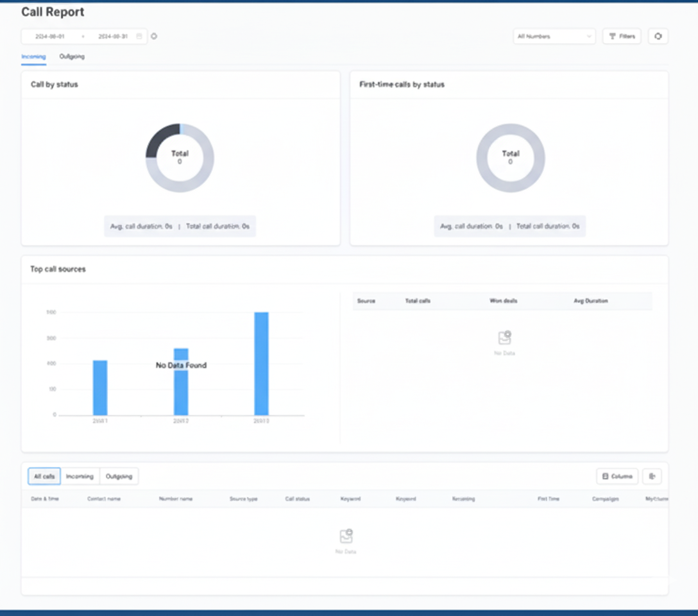Screen dimensions: 698x616
Task: Click the export icon next to Columns button
Action: 652,476
